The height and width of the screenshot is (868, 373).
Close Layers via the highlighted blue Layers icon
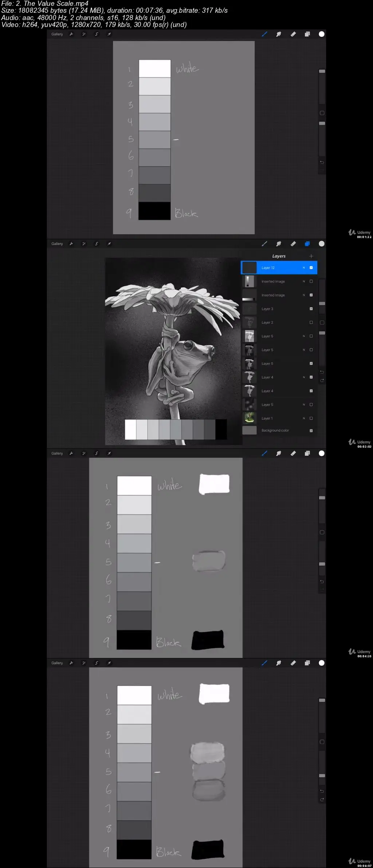pyautogui.click(x=307, y=244)
